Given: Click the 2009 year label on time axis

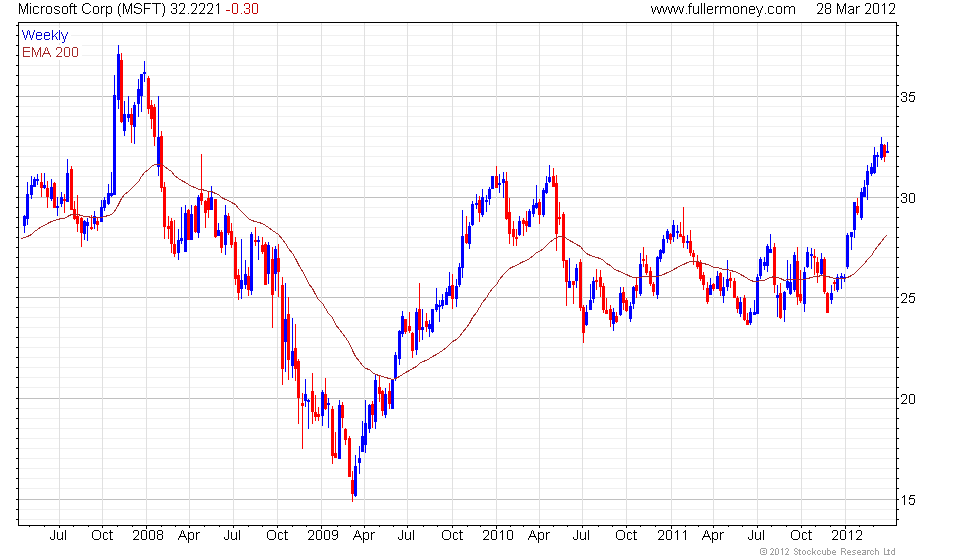Looking at the screenshot, I should tap(322, 536).
